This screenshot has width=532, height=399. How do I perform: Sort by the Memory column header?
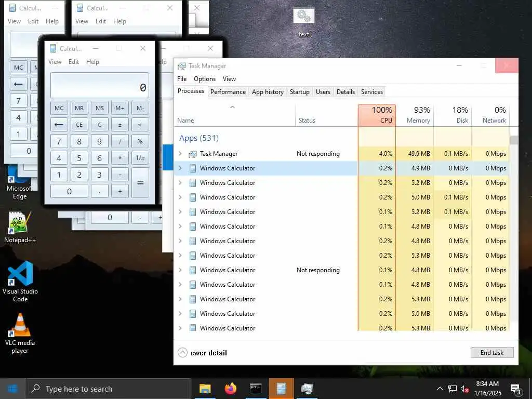tap(415, 115)
